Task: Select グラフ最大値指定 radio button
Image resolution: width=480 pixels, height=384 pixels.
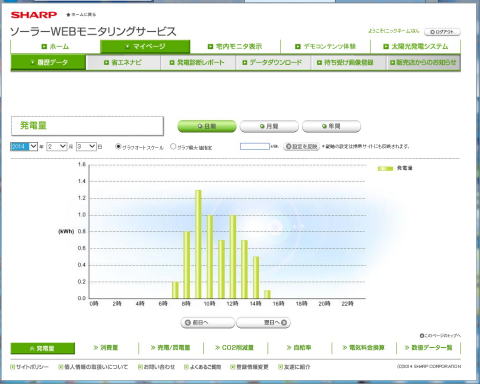Action: tap(173, 146)
